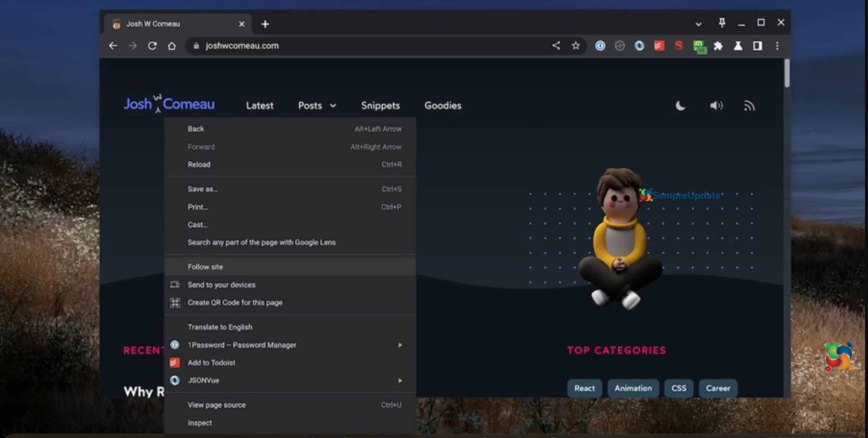Open the Career category tag
The height and width of the screenshot is (438, 868).
point(718,388)
